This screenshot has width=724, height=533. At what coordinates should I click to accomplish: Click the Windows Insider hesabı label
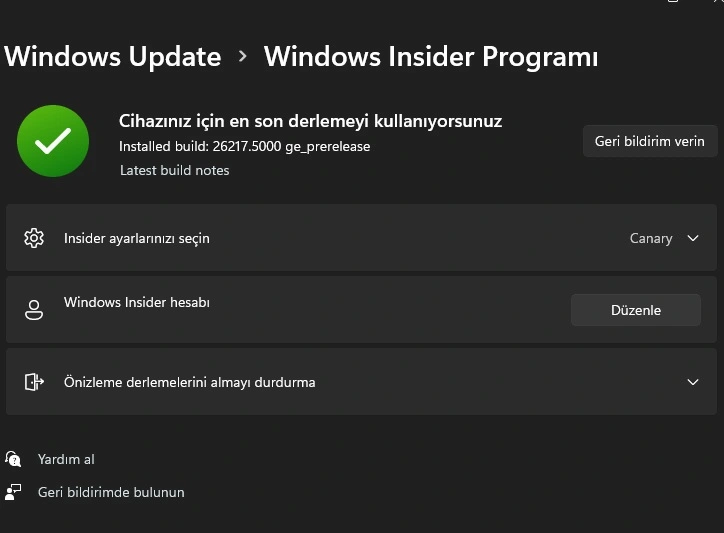click(x=137, y=302)
